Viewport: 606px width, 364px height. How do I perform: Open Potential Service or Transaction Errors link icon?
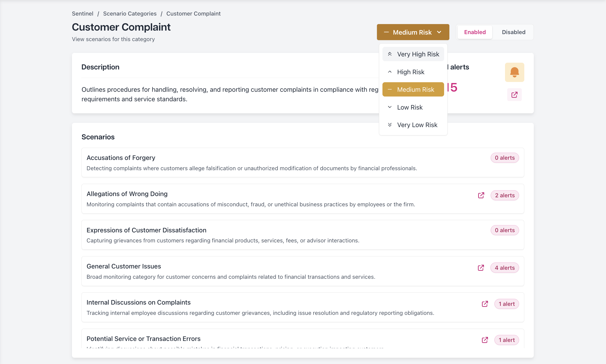click(x=485, y=340)
